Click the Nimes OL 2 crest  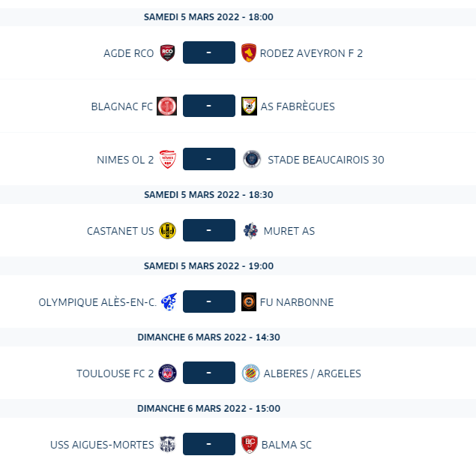(168, 159)
